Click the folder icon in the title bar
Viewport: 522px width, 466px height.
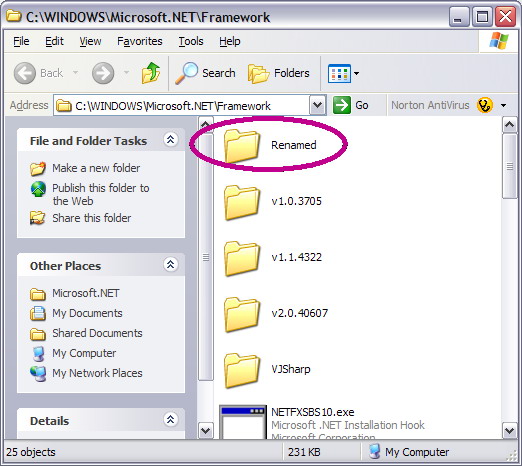pyautogui.click(x=14, y=16)
